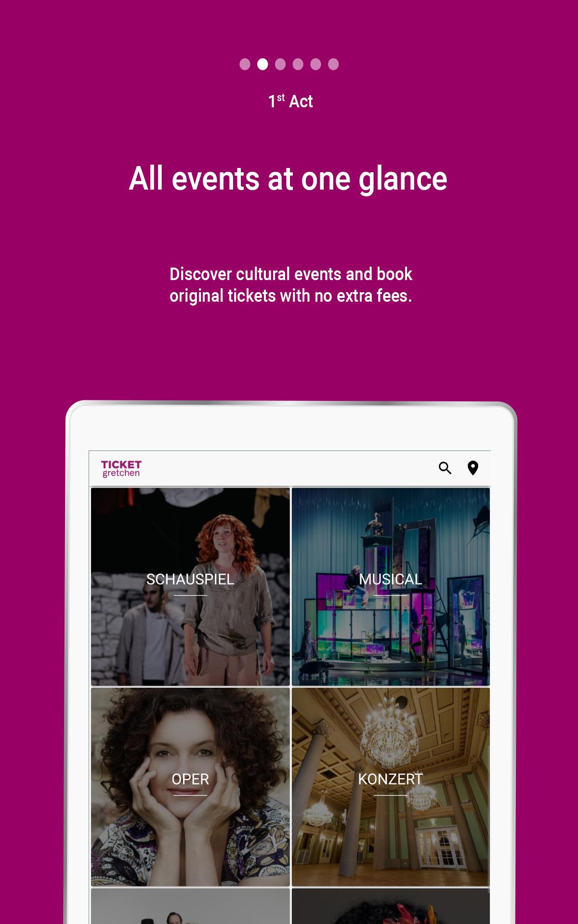
Task: Select the highlighted second page dot
Action: pos(263,64)
